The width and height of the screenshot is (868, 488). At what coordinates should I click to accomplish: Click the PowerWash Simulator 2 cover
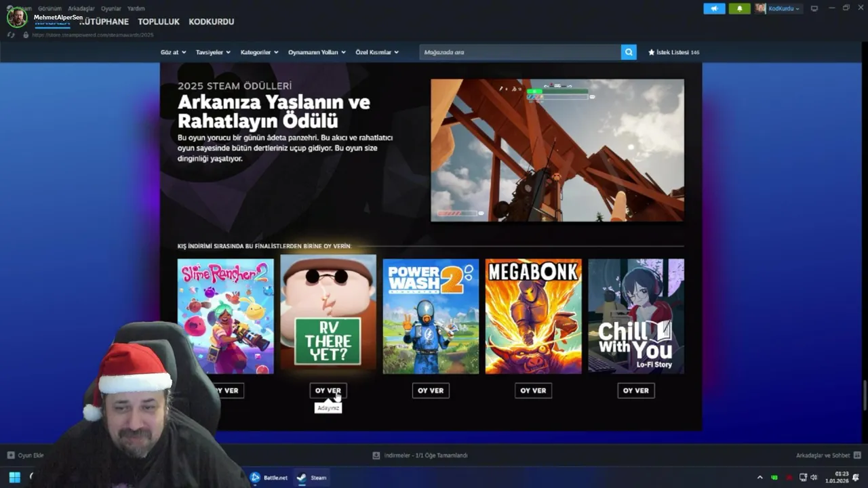tap(431, 316)
